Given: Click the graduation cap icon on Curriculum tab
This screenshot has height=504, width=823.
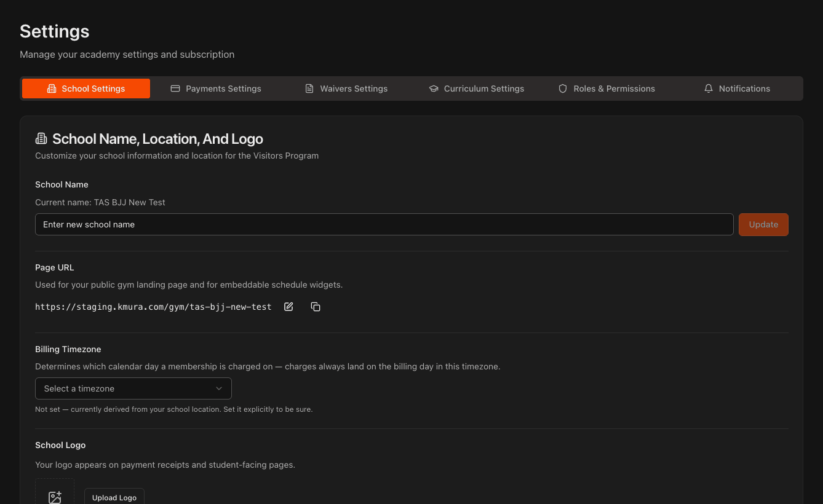Looking at the screenshot, I should pos(434,89).
